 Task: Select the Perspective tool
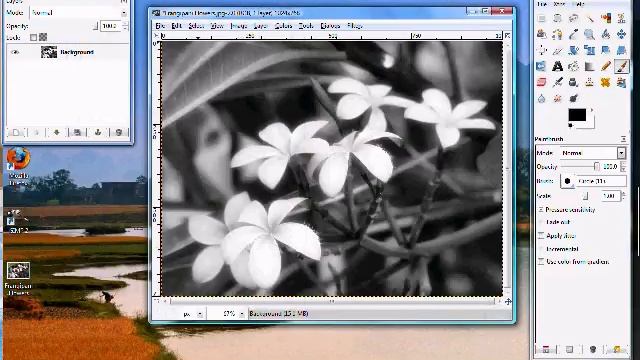(621, 50)
